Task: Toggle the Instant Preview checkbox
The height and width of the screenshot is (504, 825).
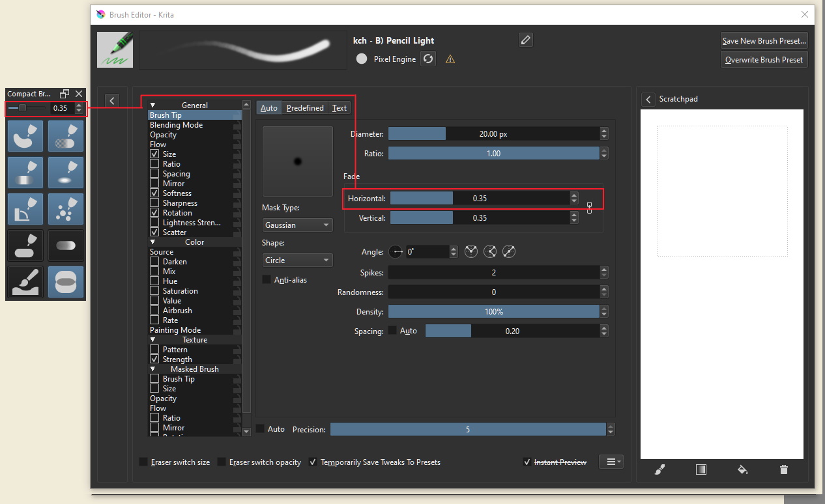Action: pos(527,462)
